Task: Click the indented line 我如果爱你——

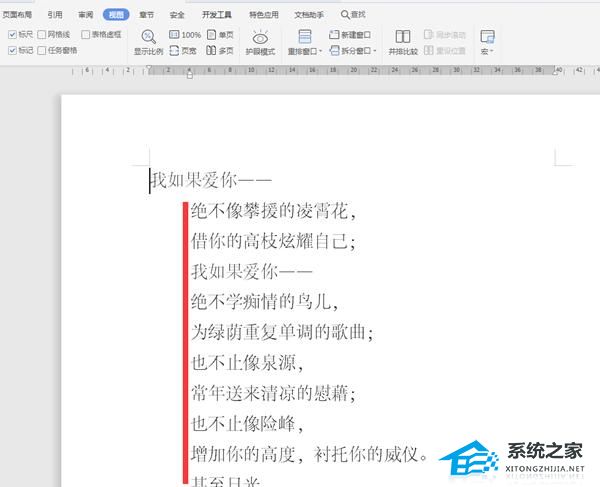Action: [x=252, y=272]
